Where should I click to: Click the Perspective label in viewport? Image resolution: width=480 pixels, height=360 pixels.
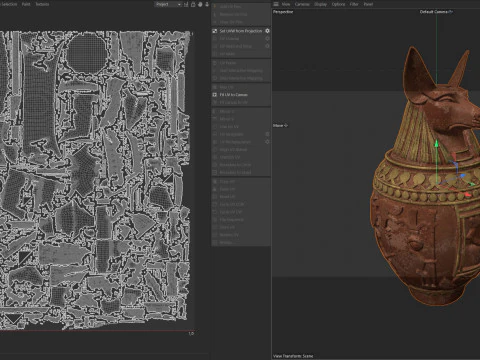pos(283,12)
